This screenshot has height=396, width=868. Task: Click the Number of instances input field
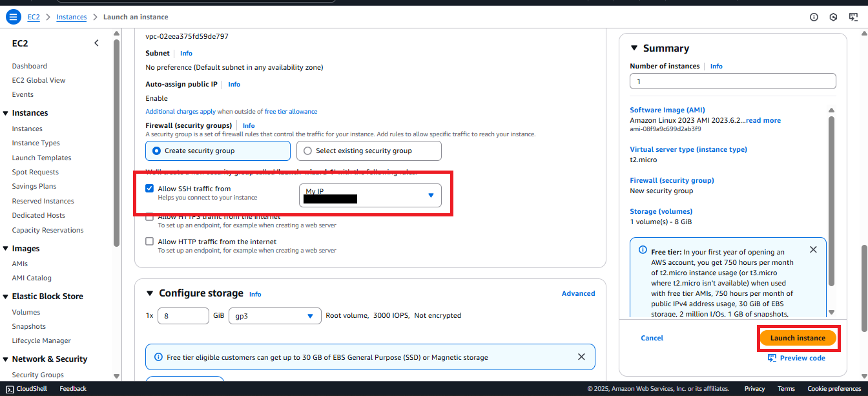(x=733, y=81)
